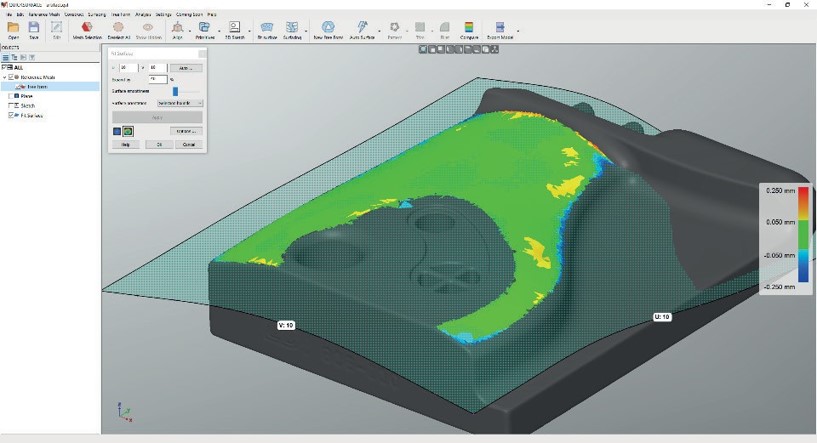Click the V: 10 label on surface edge
817x443 pixels.
(x=286, y=325)
